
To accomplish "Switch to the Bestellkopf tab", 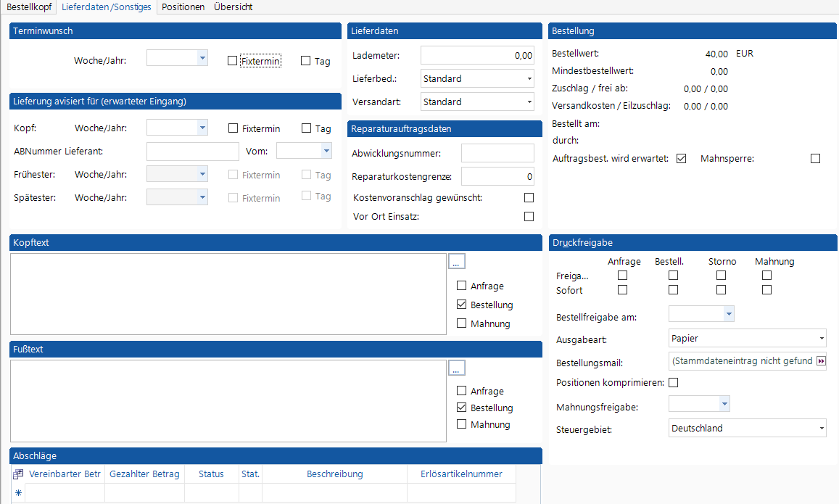I will coord(30,7).
